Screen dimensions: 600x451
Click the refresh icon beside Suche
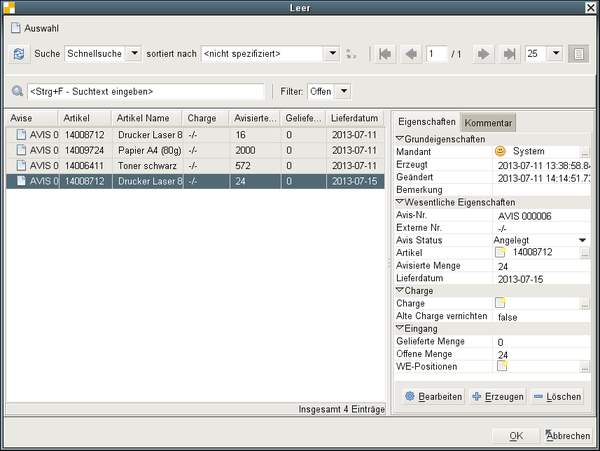pyautogui.click(x=19, y=54)
